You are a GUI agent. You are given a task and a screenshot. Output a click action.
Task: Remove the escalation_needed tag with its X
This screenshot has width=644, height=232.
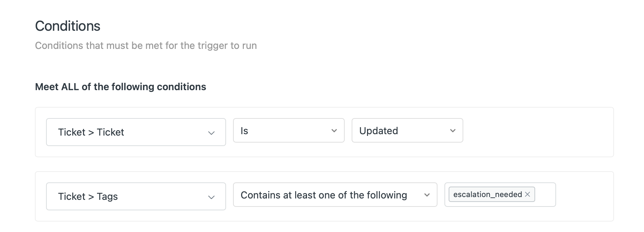point(527,195)
